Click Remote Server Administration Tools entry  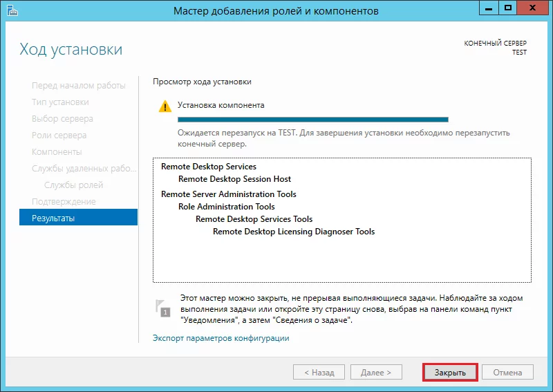pos(228,194)
